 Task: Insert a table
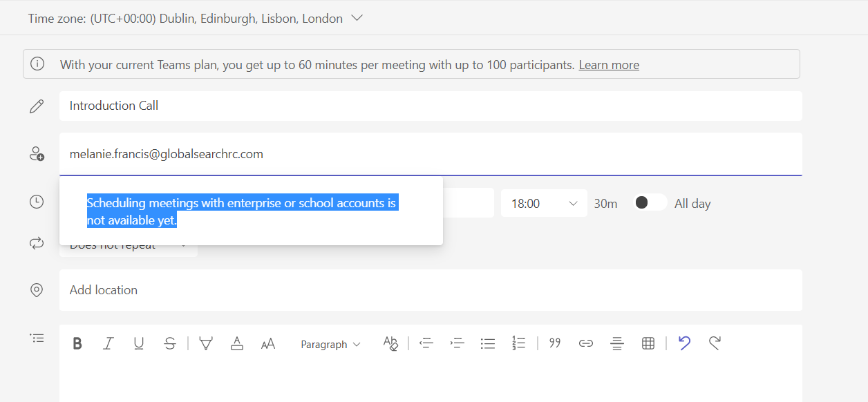pos(648,343)
